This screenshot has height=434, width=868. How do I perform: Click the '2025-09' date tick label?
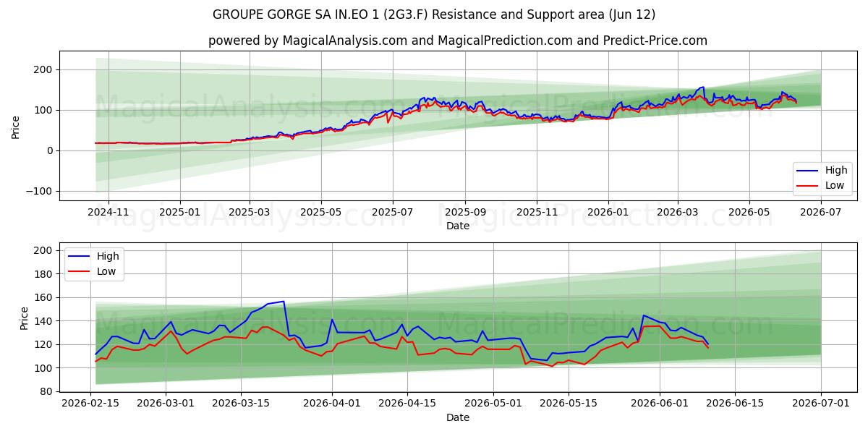point(464,211)
